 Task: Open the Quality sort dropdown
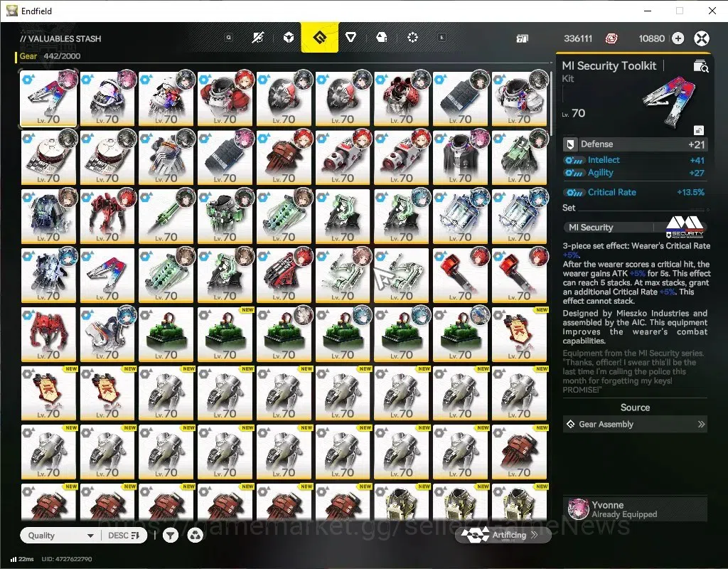pos(60,536)
